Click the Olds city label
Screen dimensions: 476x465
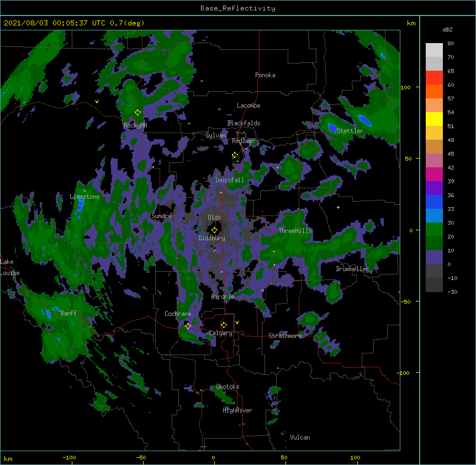214,218
